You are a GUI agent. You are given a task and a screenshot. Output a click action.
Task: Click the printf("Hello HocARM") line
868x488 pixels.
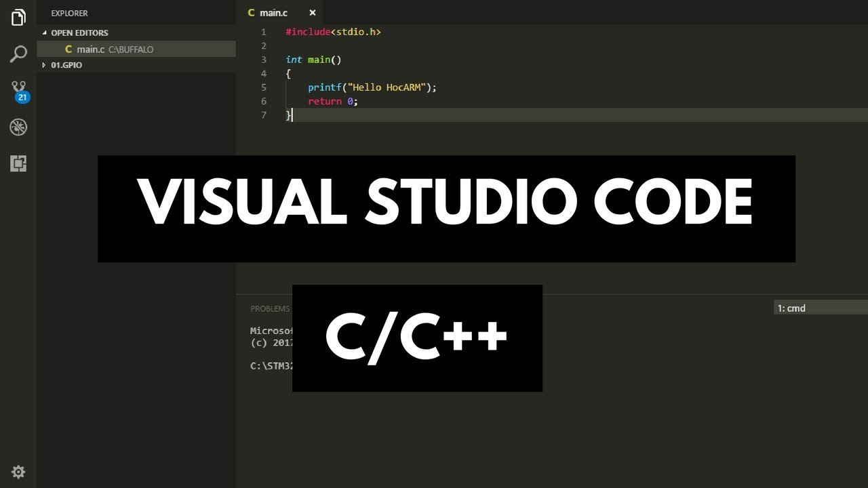tap(372, 87)
